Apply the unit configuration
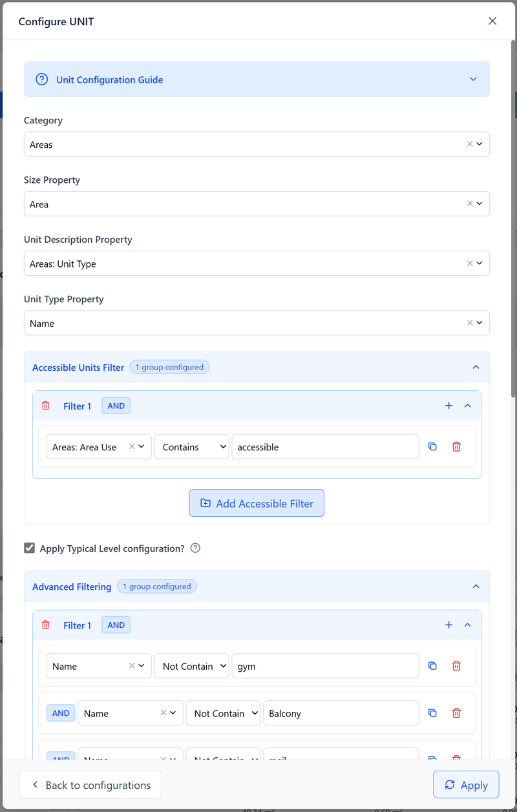The width and height of the screenshot is (517, 812). pyautogui.click(x=466, y=785)
